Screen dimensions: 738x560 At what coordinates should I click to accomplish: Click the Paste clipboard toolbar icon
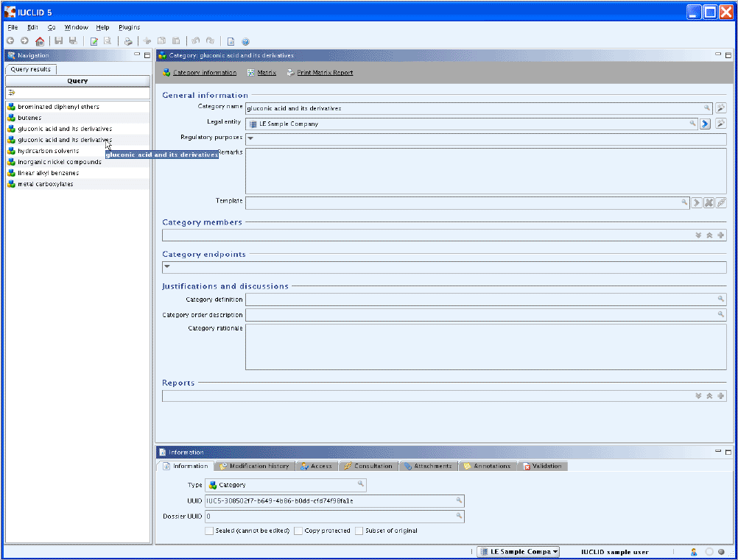(x=176, y=41)
